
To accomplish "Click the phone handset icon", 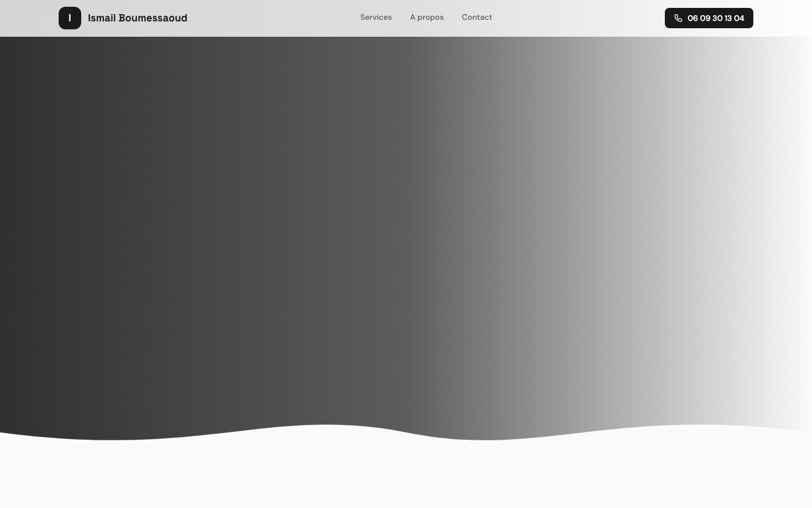I will [x=678, y=18].
